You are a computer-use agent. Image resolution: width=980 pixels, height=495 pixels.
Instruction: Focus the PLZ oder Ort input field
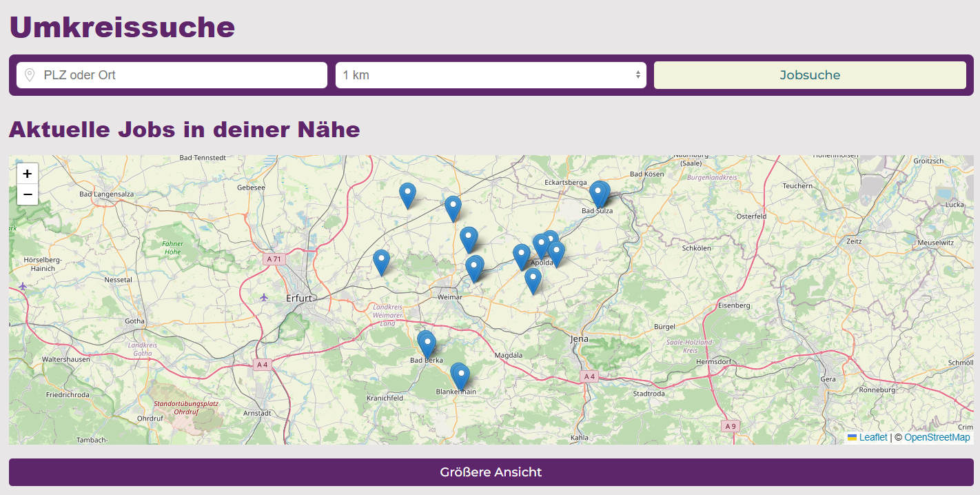click(x=181, y=75)
